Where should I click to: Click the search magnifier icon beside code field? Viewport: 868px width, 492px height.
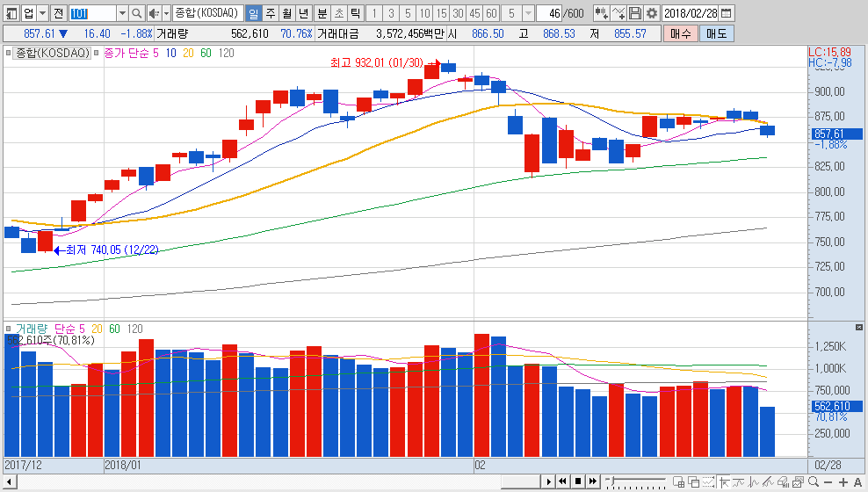(136, 13)
